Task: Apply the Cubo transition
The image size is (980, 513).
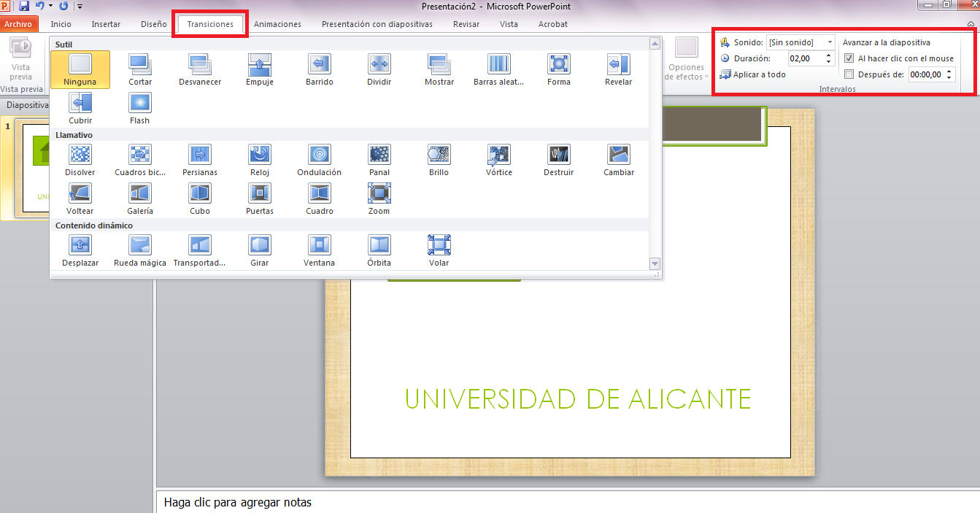Action: (x=200, y=198)
